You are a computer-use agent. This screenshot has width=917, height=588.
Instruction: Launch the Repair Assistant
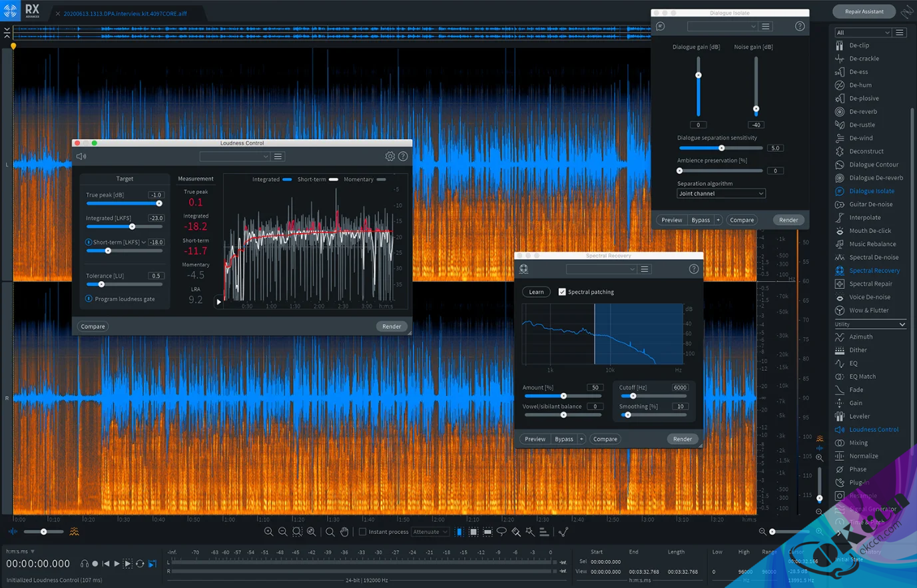click(x=864, y=11)
